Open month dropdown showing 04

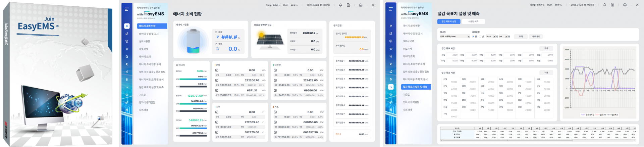coord(503,37)
